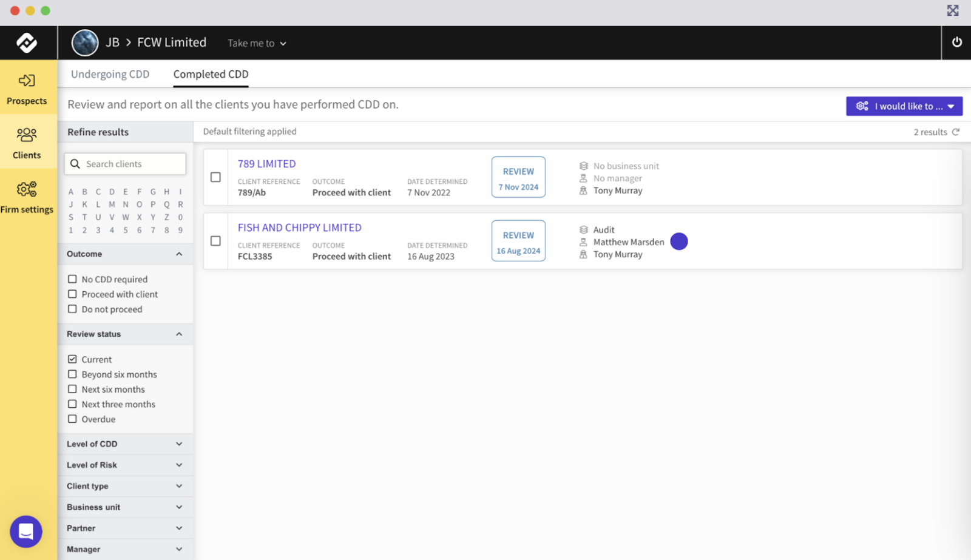Collapse the Outcome filter section
This screenshot has width=971, height=560.
coord(179,254)
